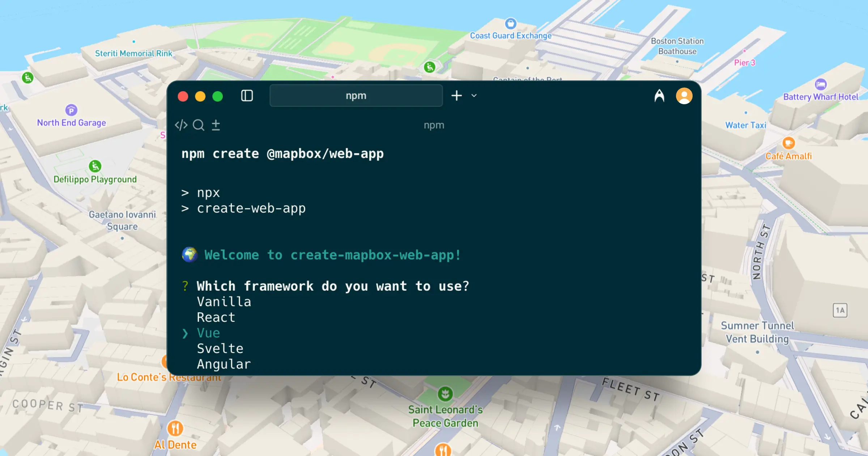Viewport: 868px width, 456px height.
Task: Click the green zoom window button
Action: 217,97
